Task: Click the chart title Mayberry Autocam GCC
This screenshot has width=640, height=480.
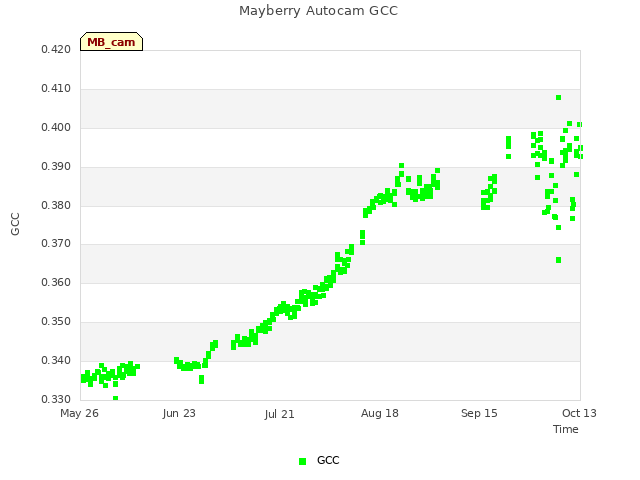Action: click(318, 11)
